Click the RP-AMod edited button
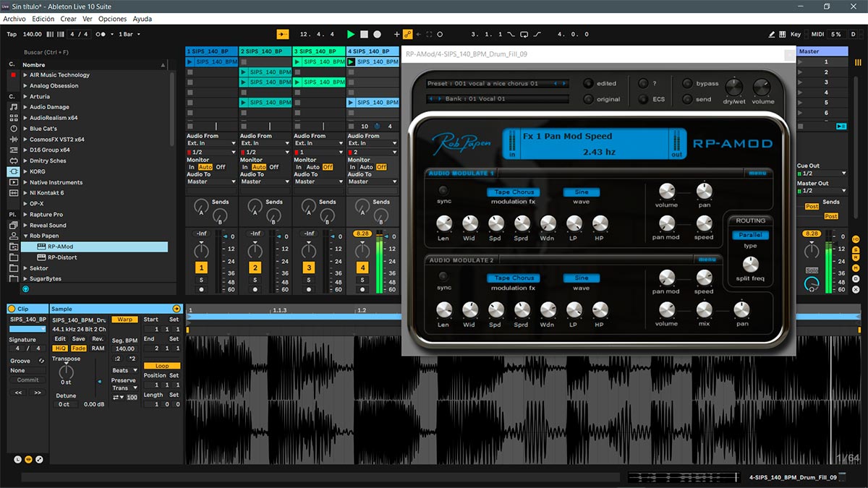The height and width of the screenshot is (488, 868). click(x=588, y=83)
